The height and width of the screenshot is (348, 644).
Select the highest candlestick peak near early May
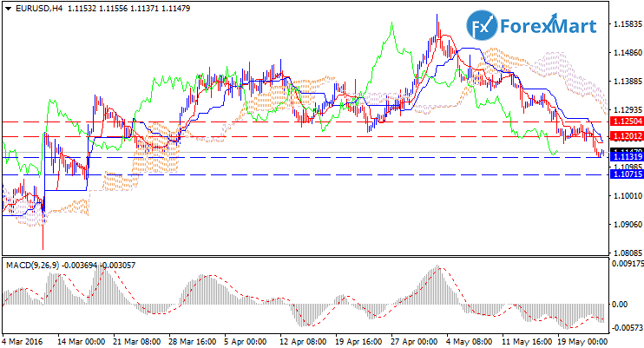click(437, 16)
